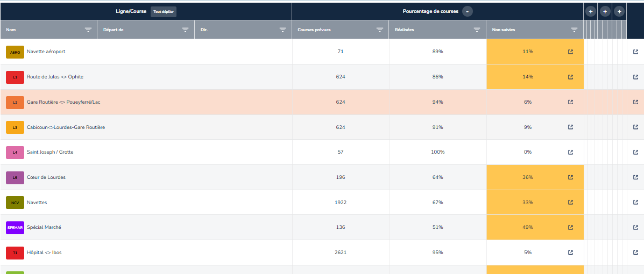Open external link in Cœur de Lourdes 36% cell
Image resolution: width=644 pixels, height=274 pixels.
point(570,177)
